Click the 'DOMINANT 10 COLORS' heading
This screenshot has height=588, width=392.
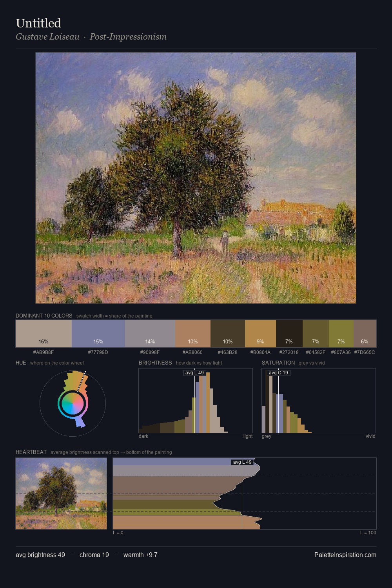tap(44, 316)
